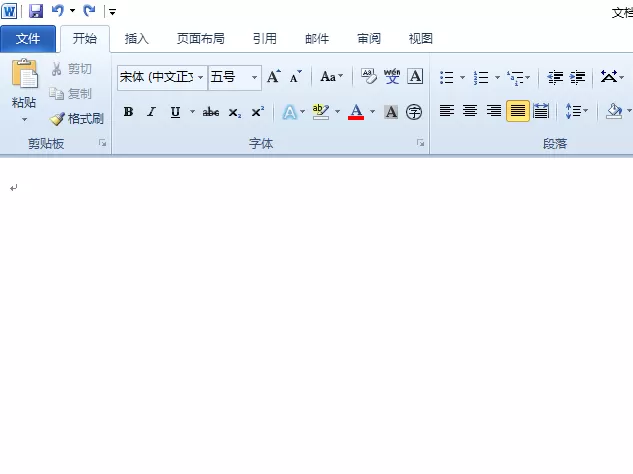Open the 文件 tab

(x=28, y=39)
